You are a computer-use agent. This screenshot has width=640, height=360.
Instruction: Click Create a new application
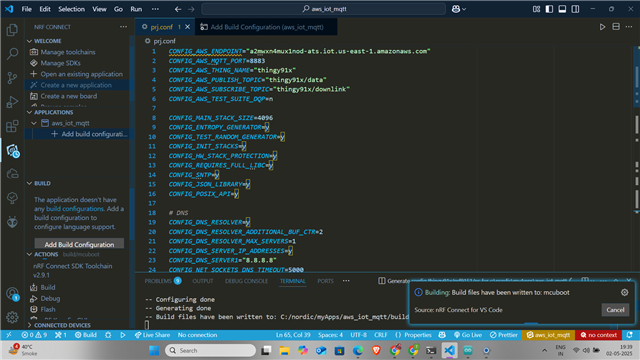tap(76, 85)
